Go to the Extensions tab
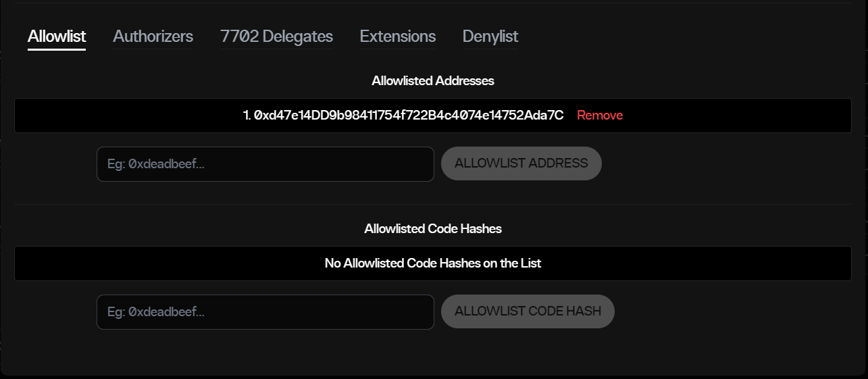The image size is (868, 379). (x=397, y=36)
